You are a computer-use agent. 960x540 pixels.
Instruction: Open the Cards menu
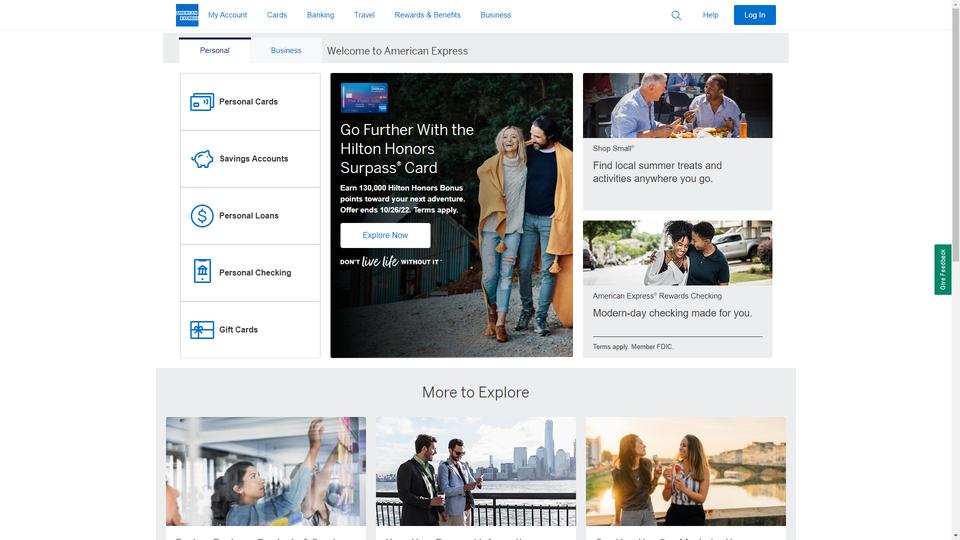point(277,15)
